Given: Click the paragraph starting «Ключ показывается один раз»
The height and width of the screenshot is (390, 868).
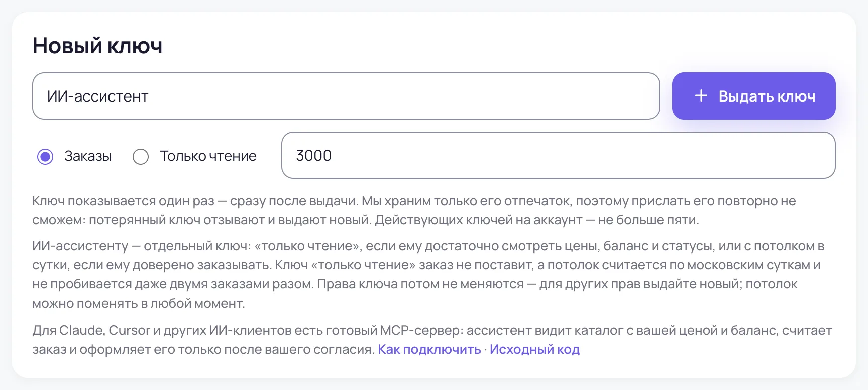Looking at the screenshot, I should tap(414, 210).
